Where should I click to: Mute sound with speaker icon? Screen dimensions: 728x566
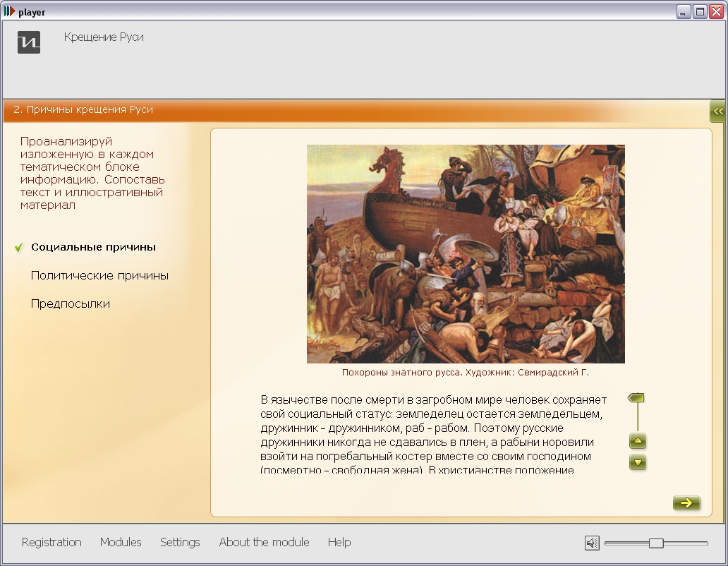click(592, 543)
